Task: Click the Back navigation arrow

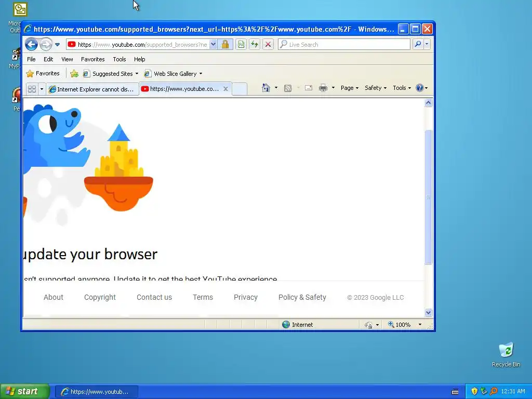Action: [31, 45]
